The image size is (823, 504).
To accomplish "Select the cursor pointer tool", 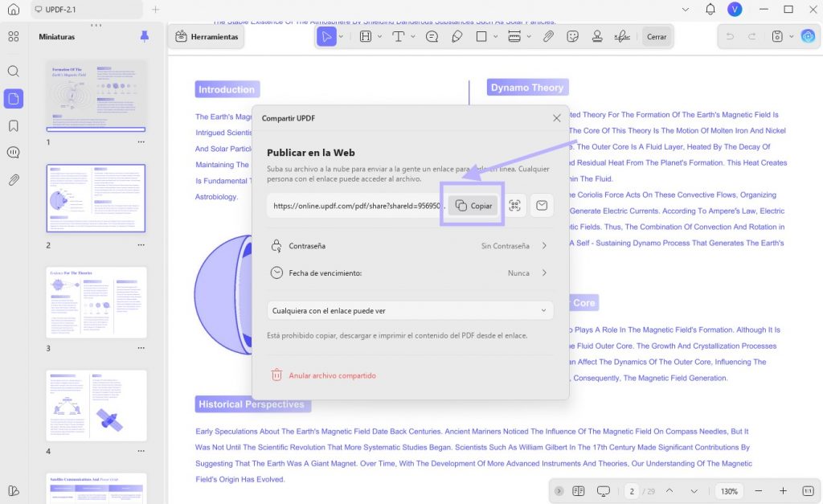I will tap(326, 36).
